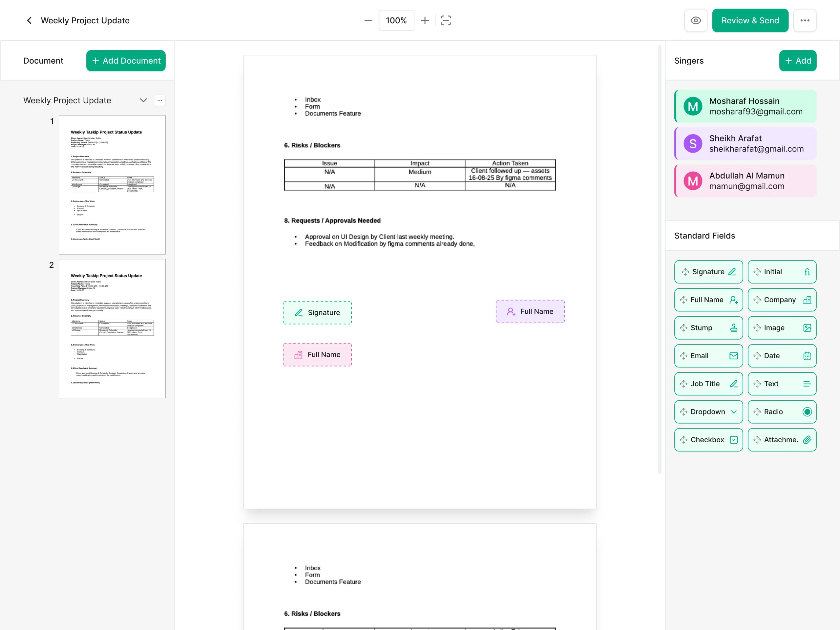Screen dimensions: 840x630
Task: Select the Stump stamp field
Action: tap(708, 328)
